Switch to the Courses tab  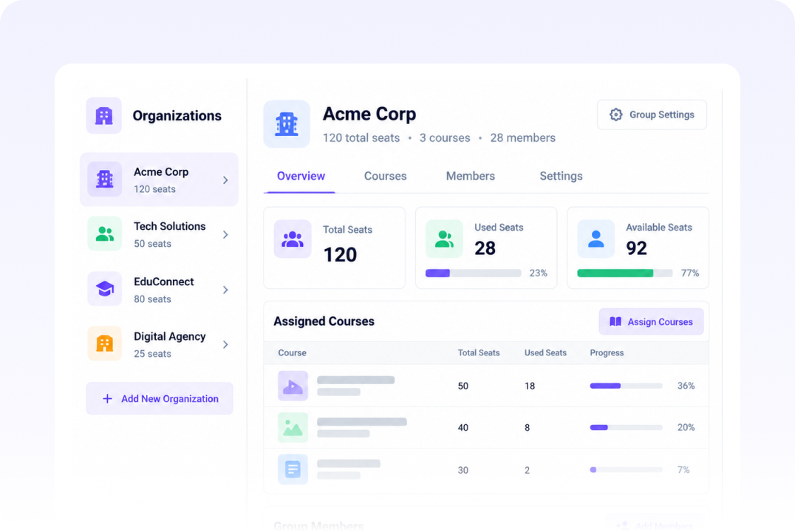[x=386, y=176]
